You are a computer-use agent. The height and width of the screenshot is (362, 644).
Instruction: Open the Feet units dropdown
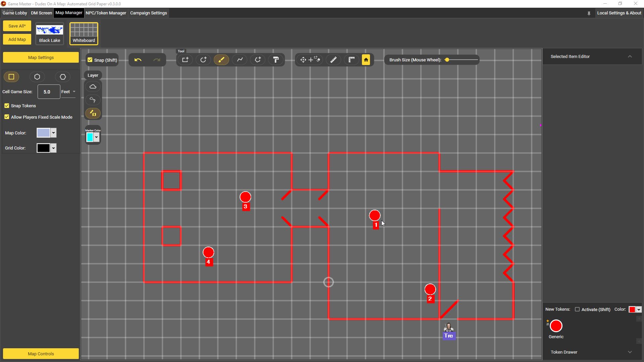69,92
